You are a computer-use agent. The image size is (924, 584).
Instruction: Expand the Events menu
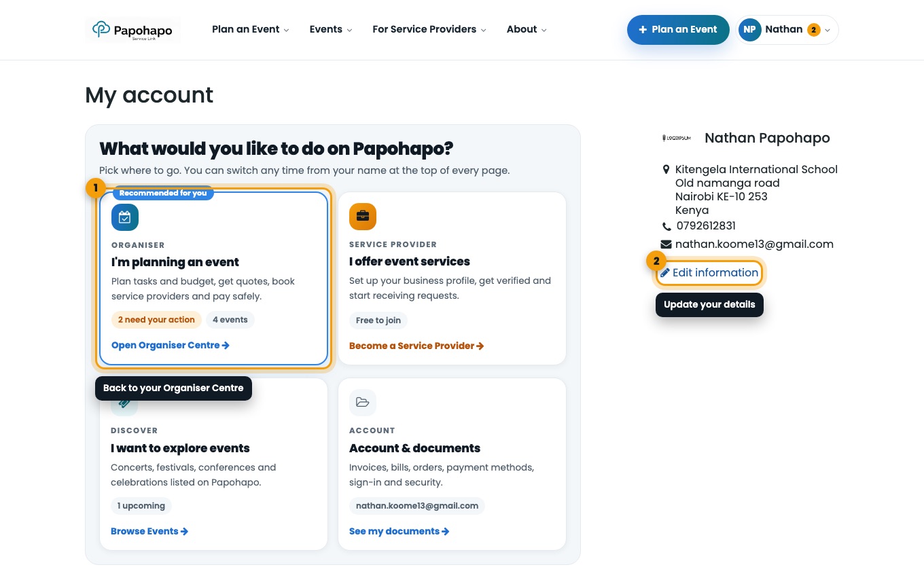pos(331,29)
